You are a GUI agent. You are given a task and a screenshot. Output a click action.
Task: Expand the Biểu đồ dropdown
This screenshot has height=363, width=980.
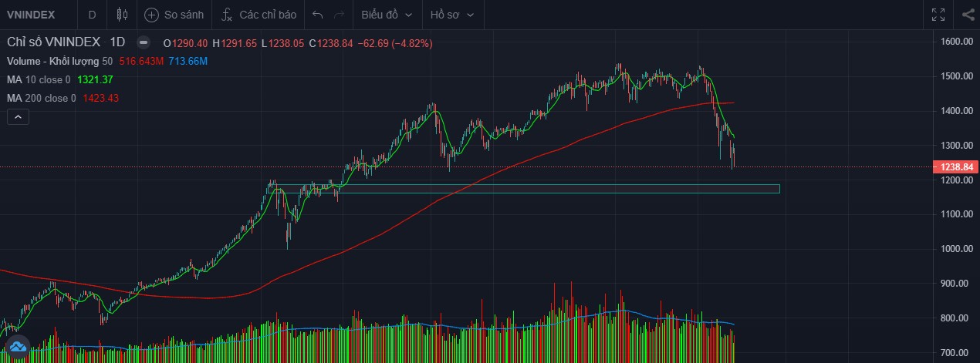(x=387, y=15)
